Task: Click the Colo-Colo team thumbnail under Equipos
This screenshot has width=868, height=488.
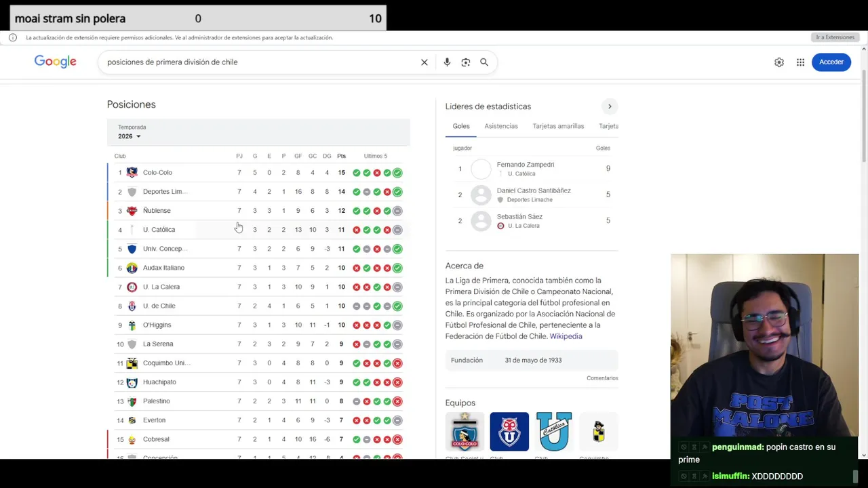Action: [465, 432]
